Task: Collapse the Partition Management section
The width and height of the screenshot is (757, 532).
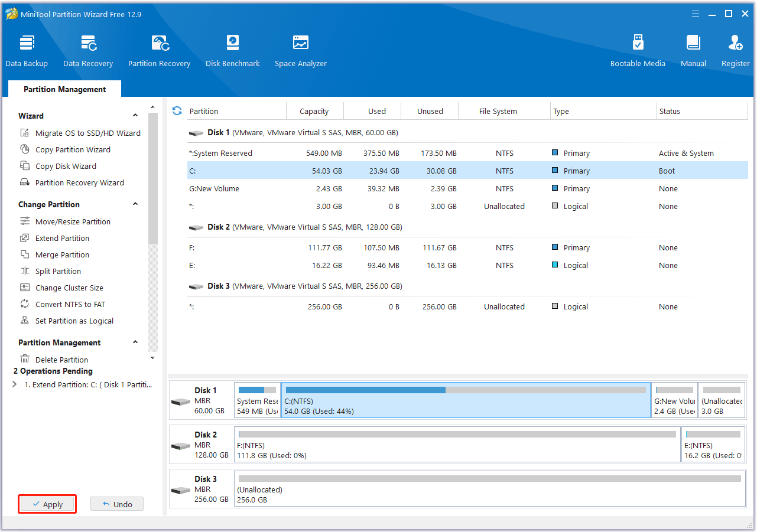Action: click(135, 342)
